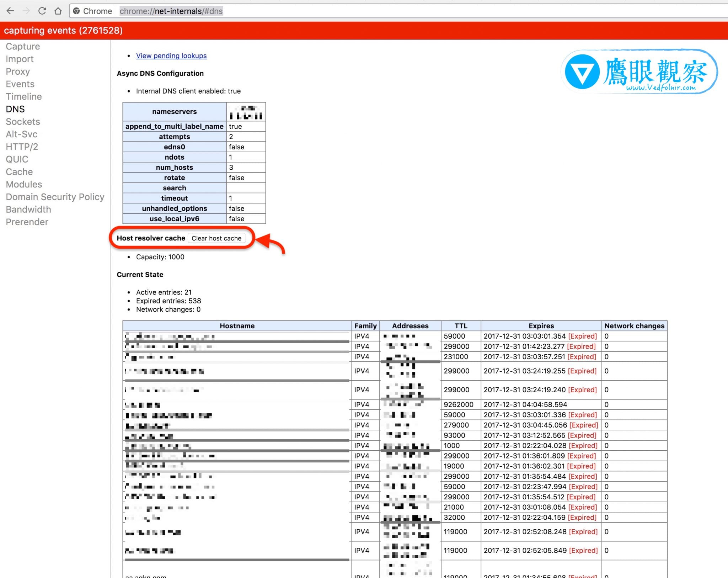Open the Capture section in the sidebar
728x578 pixels.
click(23, 47)
